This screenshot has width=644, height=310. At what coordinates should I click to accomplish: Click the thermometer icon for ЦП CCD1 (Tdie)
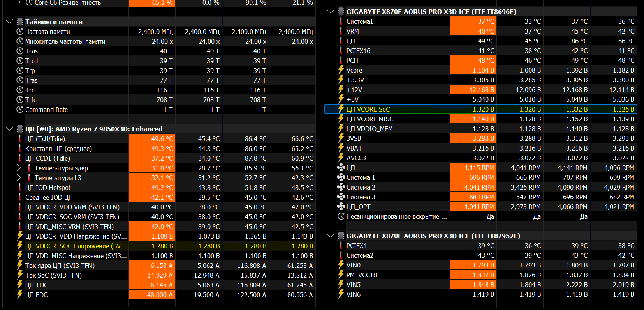point(20,158)
